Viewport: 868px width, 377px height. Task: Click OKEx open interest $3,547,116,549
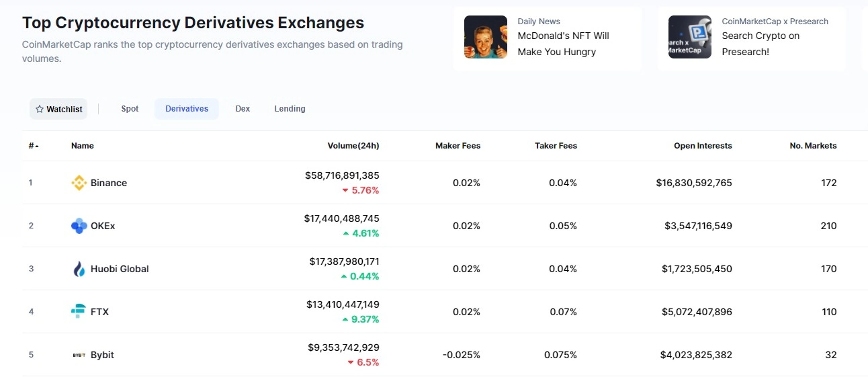pyautogui.click(x=699, y=226)
